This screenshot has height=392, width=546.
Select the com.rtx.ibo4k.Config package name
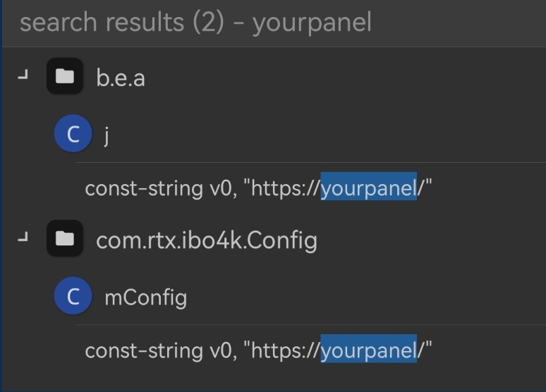206,240
